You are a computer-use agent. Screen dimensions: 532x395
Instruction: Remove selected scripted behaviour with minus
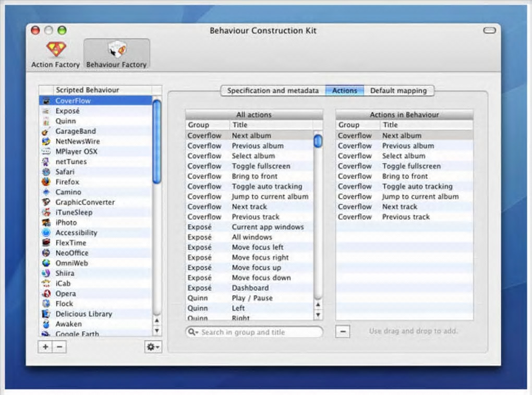[59, 347]
